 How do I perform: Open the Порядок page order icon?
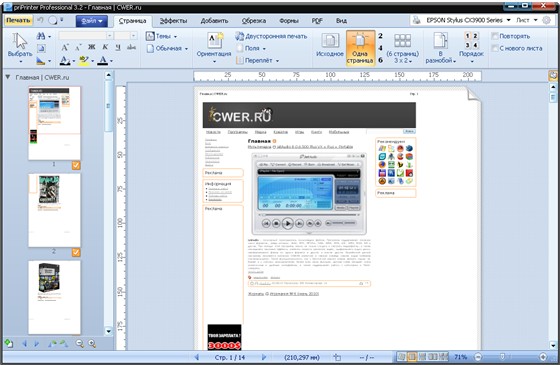[471, 47]
